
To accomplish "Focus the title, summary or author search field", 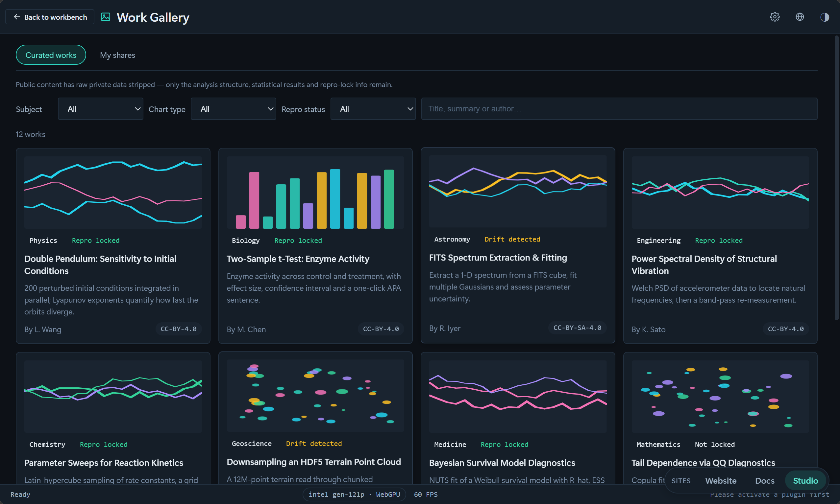I will pos(619,109).
